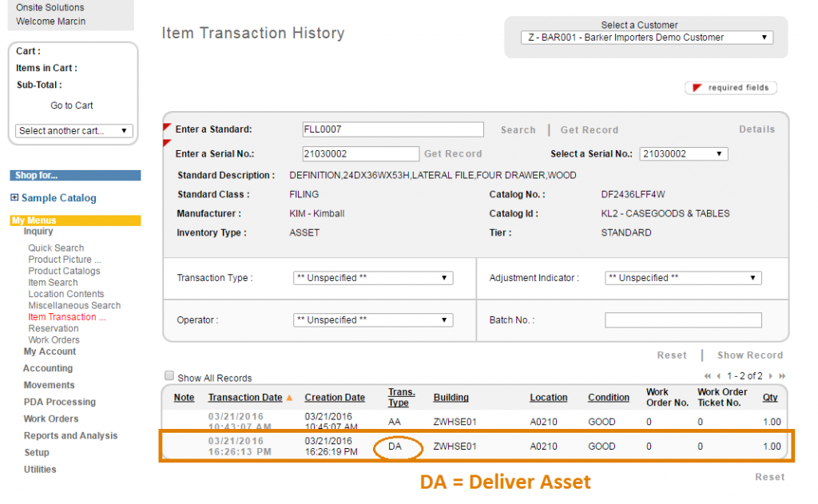818x504 pixels.
Task: Enable Show All Records checkbox
Action: (169, 376)
